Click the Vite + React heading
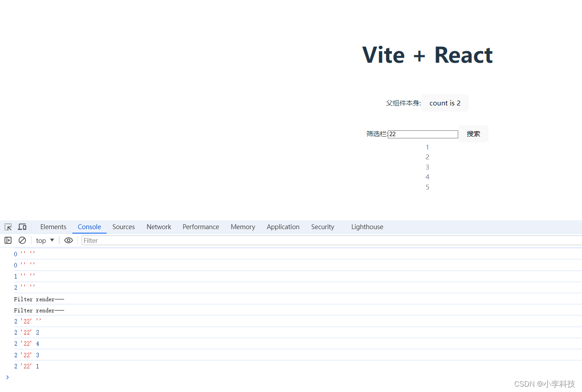The width and height of the screenshot is (582, 392). point(427,55)
